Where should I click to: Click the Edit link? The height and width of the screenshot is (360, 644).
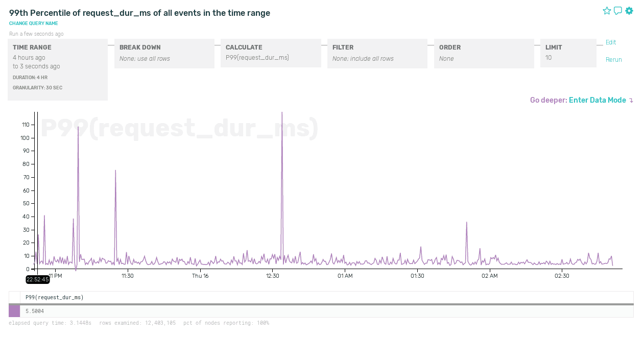pyautogui.click(x=611, y=42)
